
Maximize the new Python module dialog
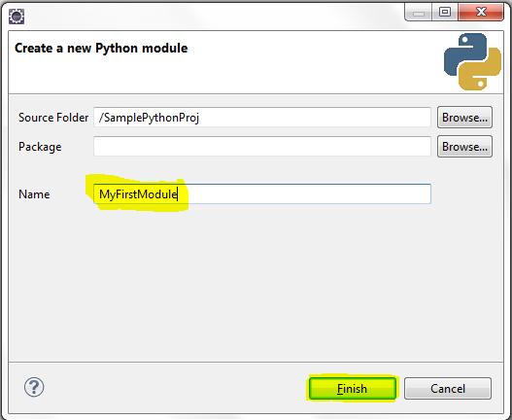coord(445,13)
